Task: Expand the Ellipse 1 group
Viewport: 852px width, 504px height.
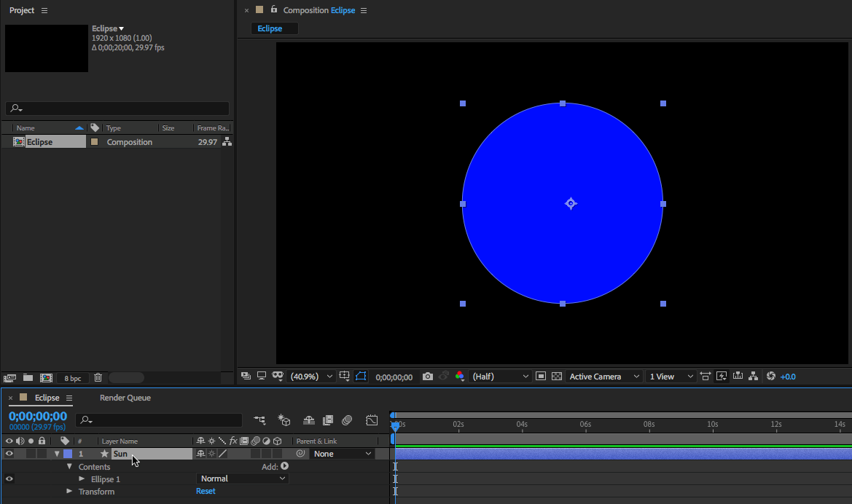Action: click(82, 479)
